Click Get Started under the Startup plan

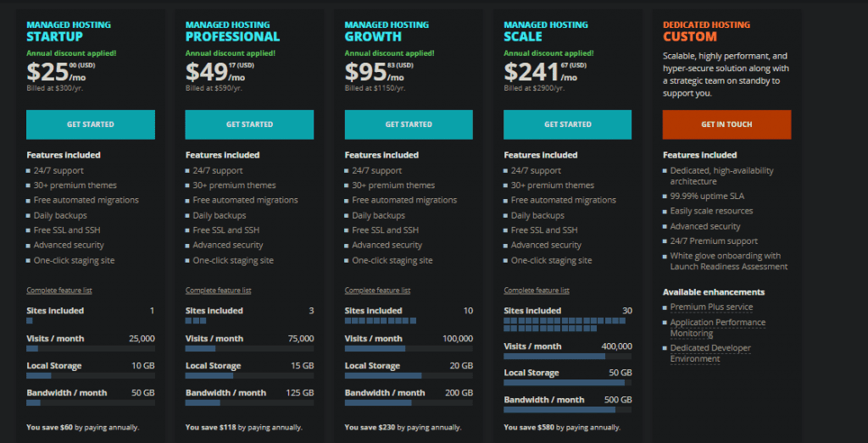91,125
